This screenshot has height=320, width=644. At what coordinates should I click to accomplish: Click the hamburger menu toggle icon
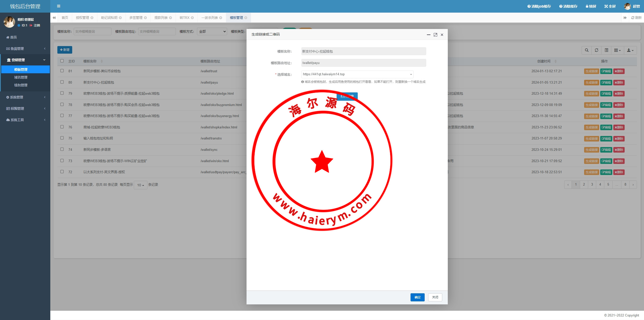[x=59, y=6]
